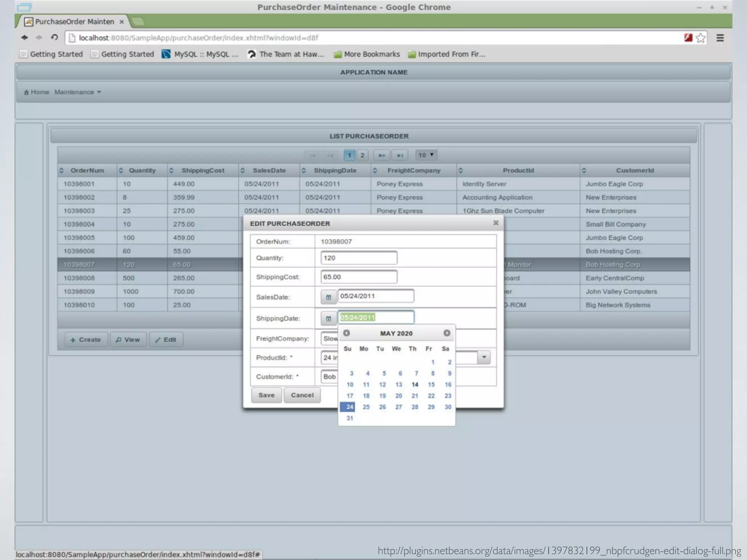Click the browser forward arrow
The image size is (747, 560).
coord(39,38)
